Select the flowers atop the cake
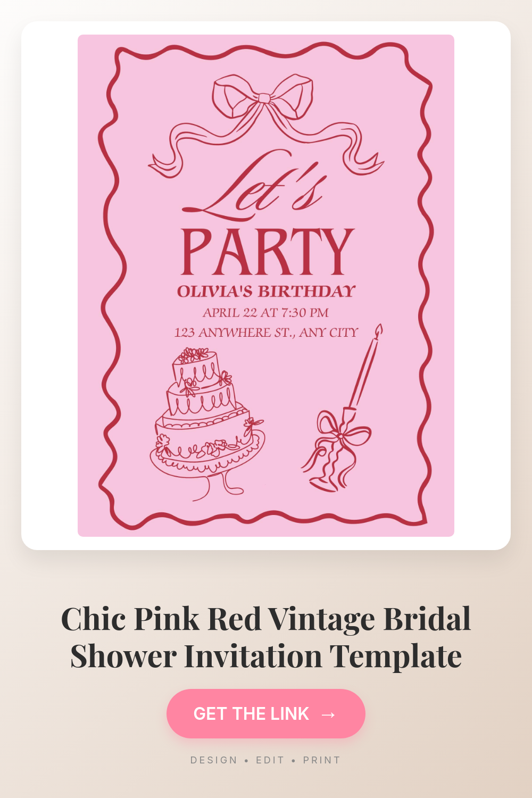Screen dimensions: 532x798 point(194,355)
